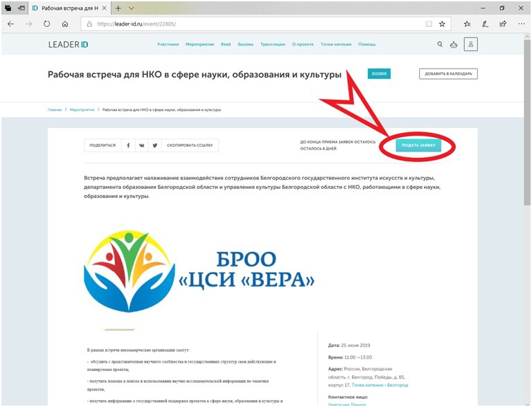Share event on Facebook icon

pos(128,145)
